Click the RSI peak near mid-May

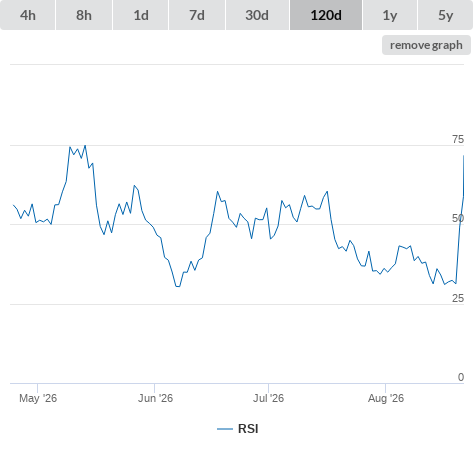pyautogui.click(x=85, y=146)
